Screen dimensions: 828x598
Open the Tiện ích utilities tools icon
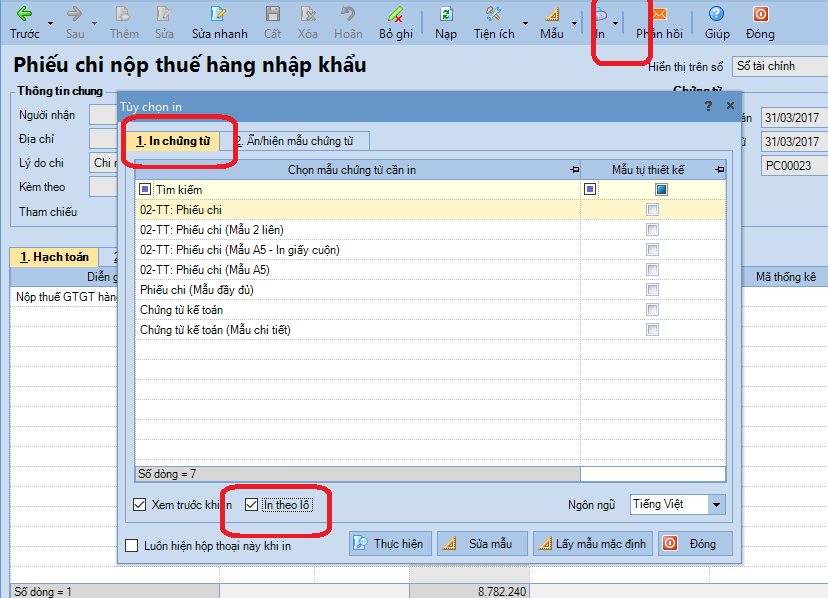pyautogui.click(x=494, y=14)
